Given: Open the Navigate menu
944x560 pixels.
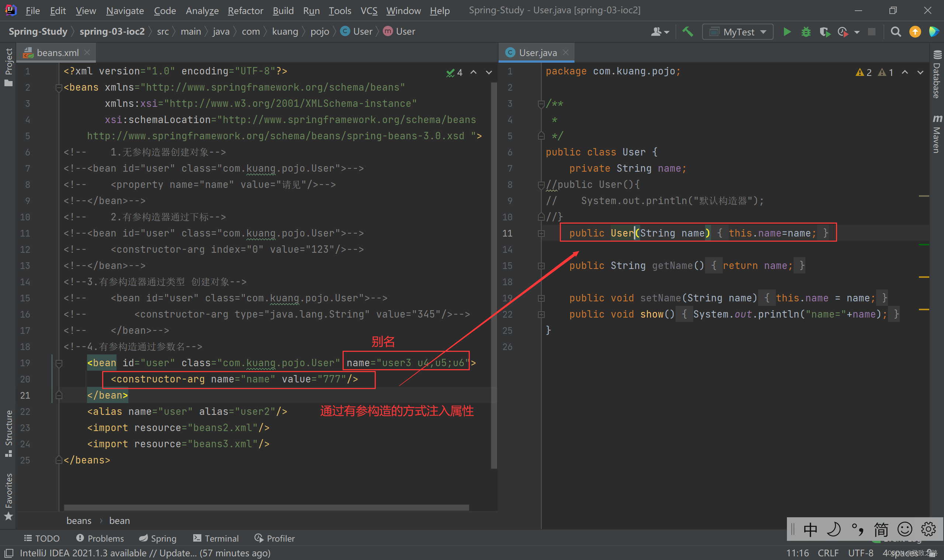Looking at the screenshot, I should (125, 11).
